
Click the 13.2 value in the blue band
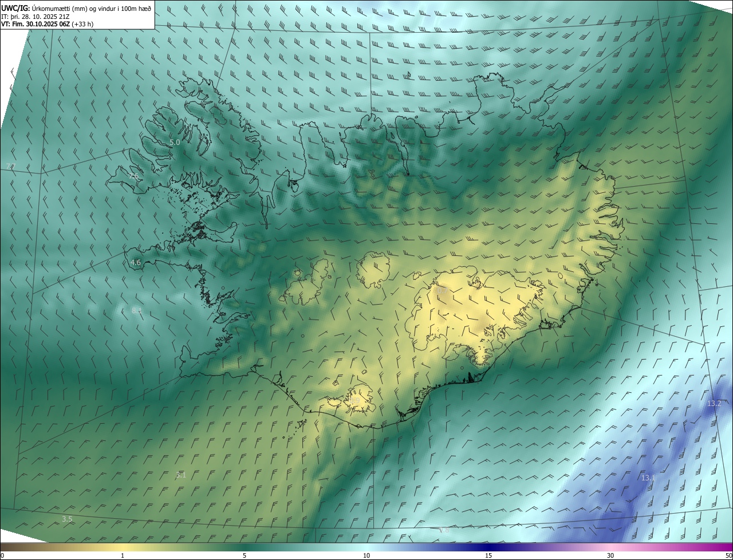point(714,404)
